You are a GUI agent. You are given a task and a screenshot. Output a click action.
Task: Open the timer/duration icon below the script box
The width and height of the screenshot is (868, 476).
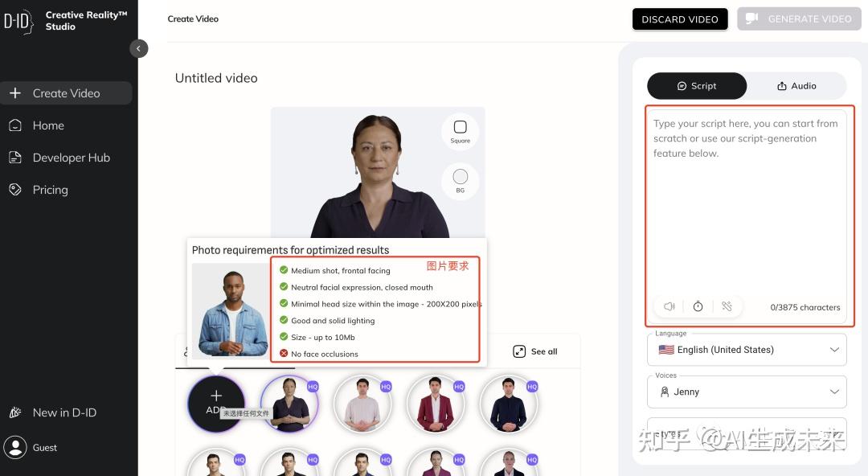pyautogui.click(x=698, y=306)
